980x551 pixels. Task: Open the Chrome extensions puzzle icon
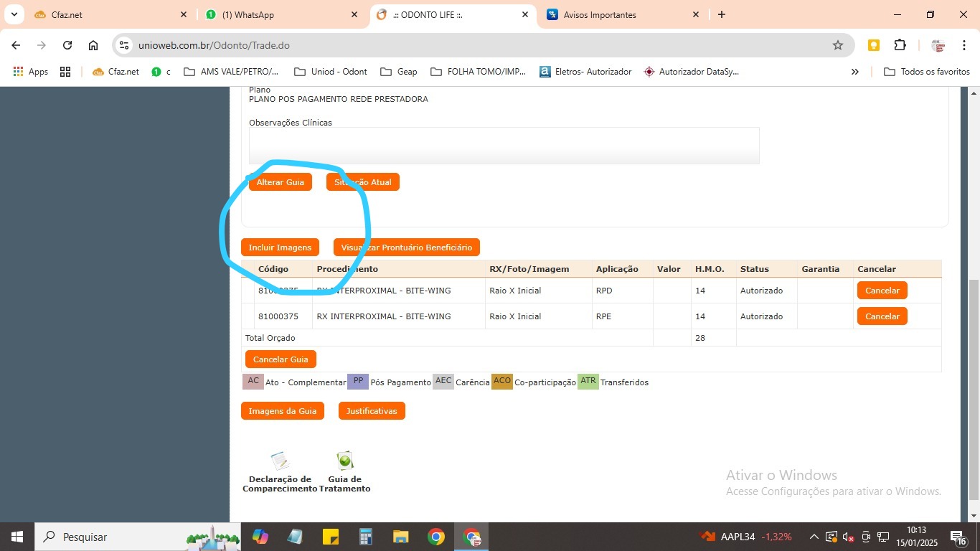point(900,45)
